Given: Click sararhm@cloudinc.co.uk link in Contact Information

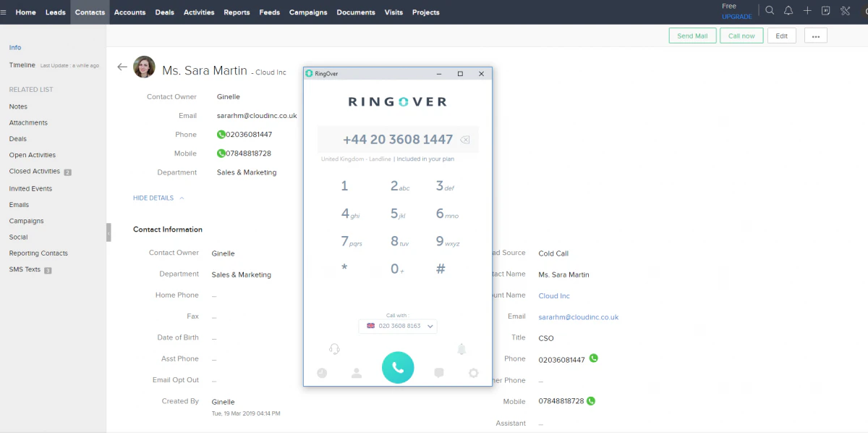Looking at the screenshot, I should [579, 317].
